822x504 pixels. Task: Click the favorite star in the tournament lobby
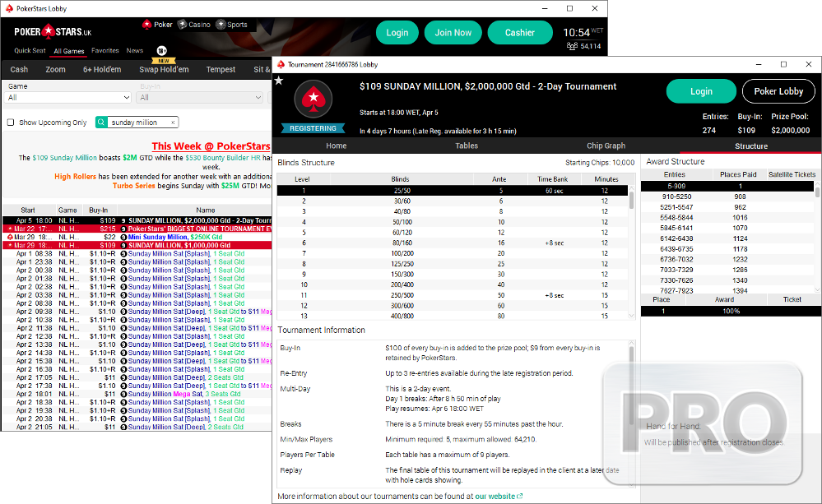tap(279, 80)
